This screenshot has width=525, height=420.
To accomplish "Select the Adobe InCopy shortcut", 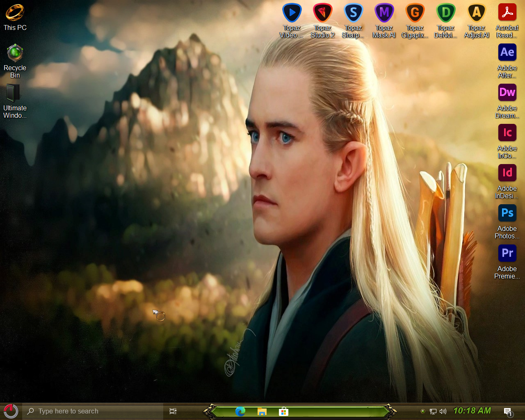I will pyautogui.click(x=507, y=141).
